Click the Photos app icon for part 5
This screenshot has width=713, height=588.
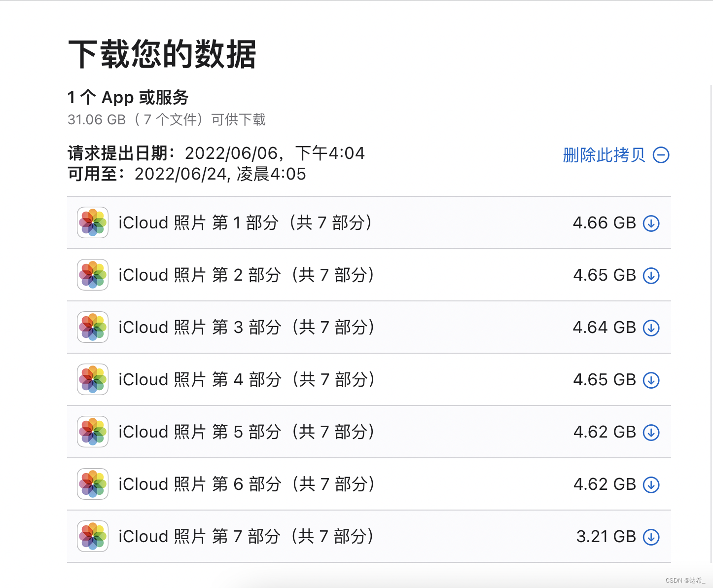click(93, 432)
